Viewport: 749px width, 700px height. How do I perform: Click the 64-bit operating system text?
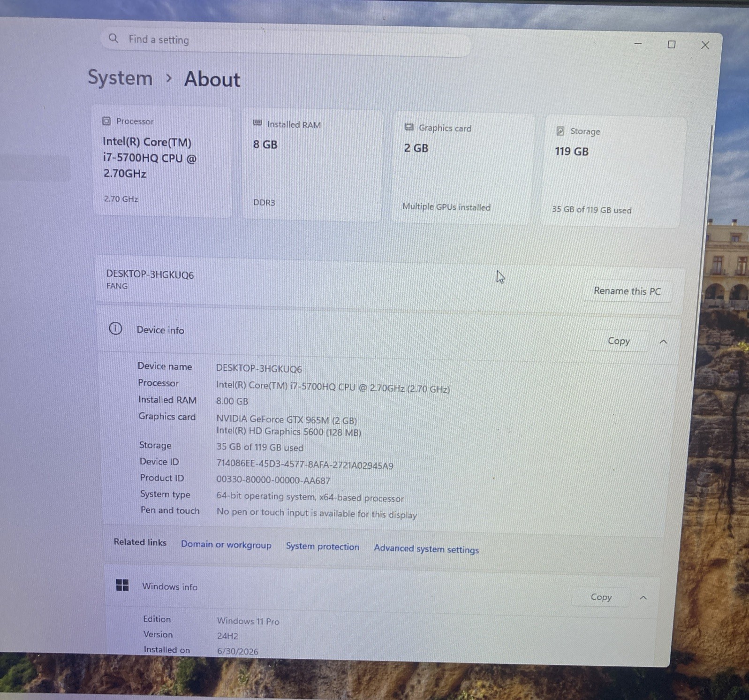click(310, 497)
